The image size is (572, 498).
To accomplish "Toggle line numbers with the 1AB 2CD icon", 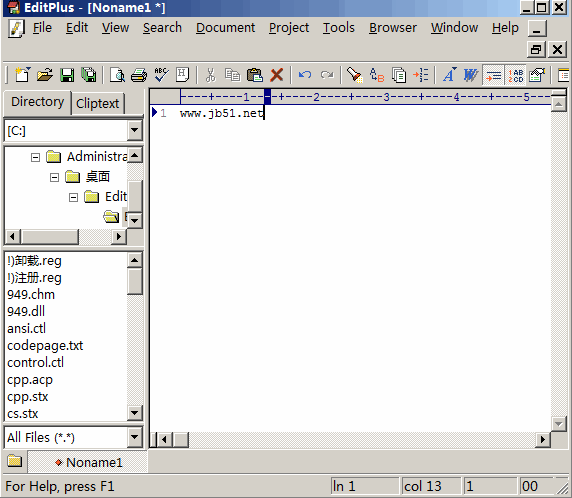I will tap(515, 76).
